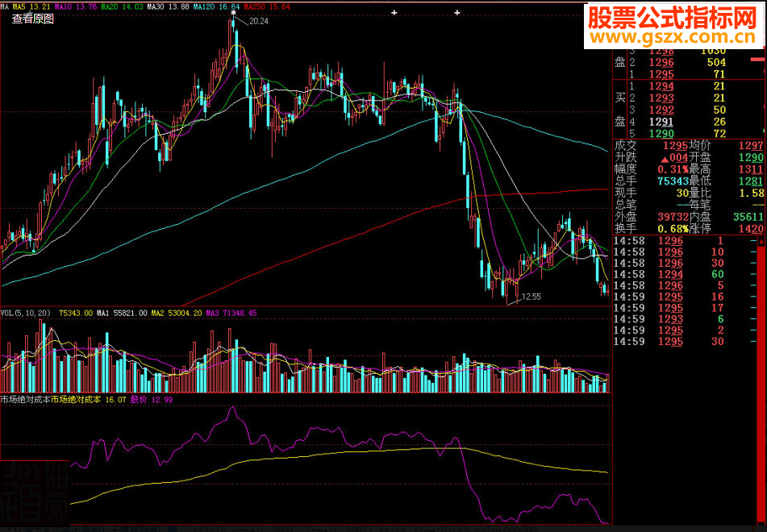Select the VOL(5,10,20) volume indicator label
This screenshot has width=767, height=532.
coord(26,313)
